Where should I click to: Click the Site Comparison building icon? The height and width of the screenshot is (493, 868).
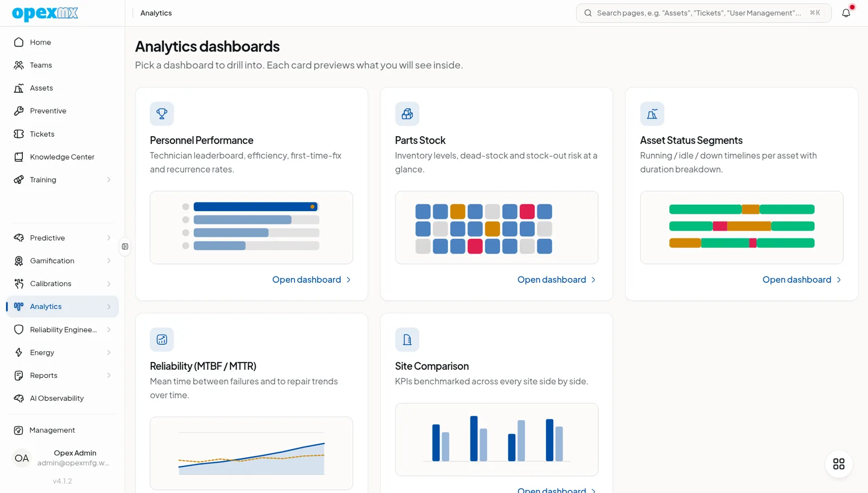(x=407, y=339)
